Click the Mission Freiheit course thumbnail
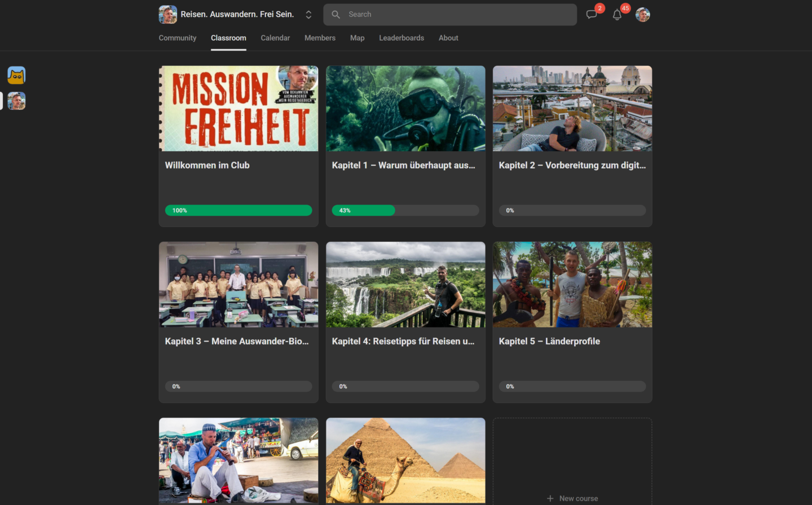Screen dimensions: 812x505 pos(239,108)
